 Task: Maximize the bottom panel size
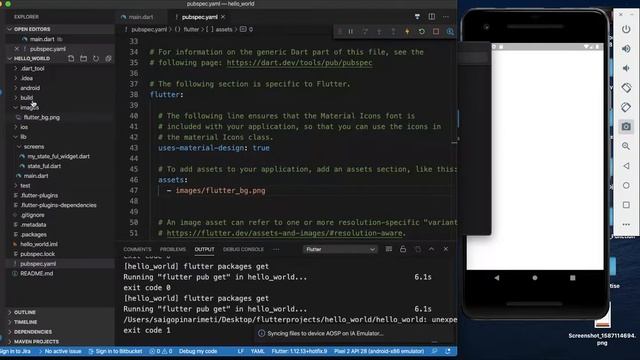pos(431,249)
